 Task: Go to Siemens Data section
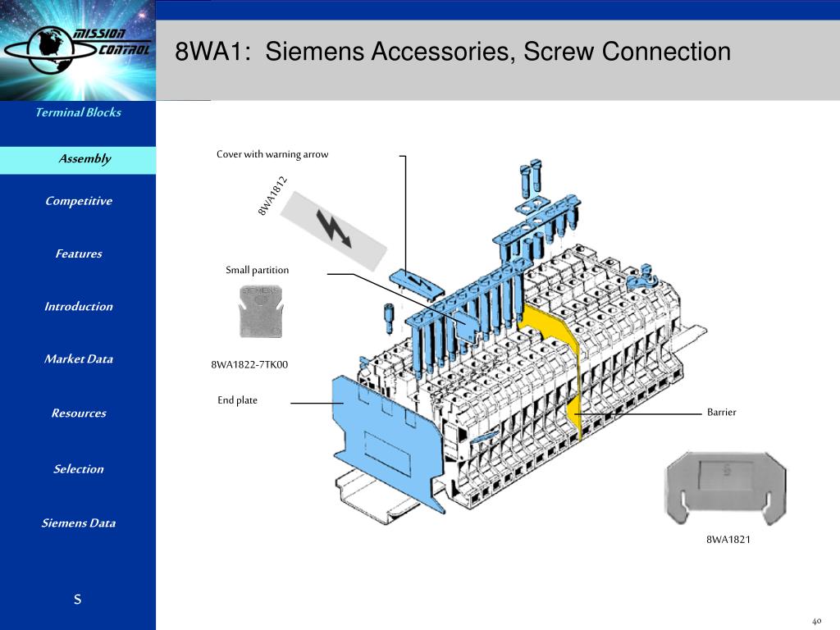click(79, 523)
